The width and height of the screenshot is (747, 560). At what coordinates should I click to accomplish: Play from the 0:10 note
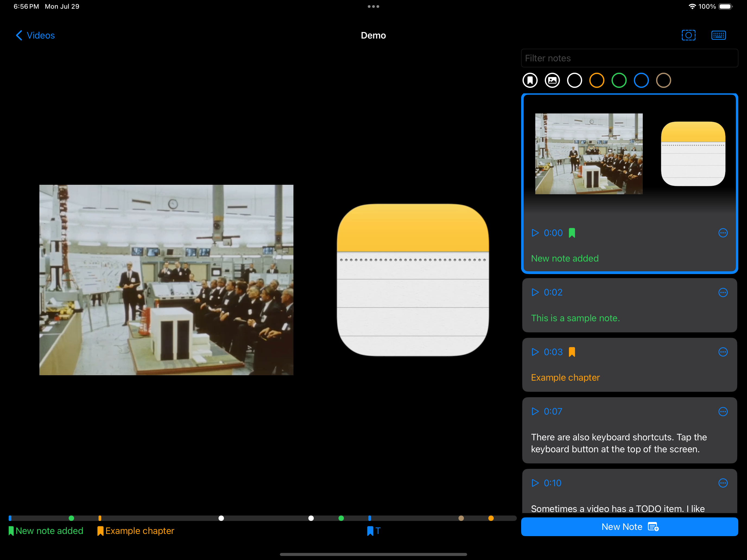[x=535, y=483]
